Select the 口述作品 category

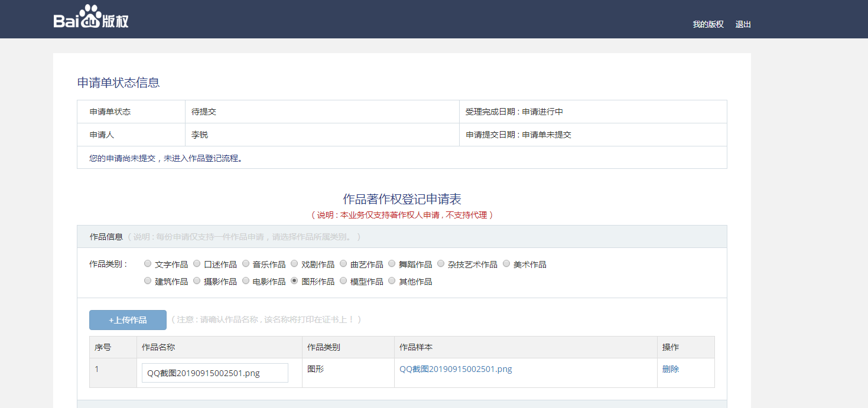(196, 263)
